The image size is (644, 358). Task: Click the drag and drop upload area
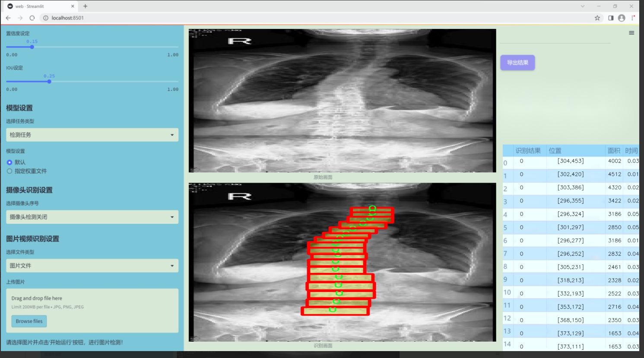[x=92, y=310]
